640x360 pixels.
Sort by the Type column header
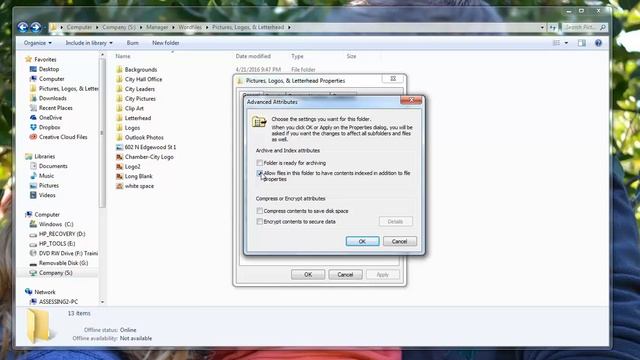(297, 56)
